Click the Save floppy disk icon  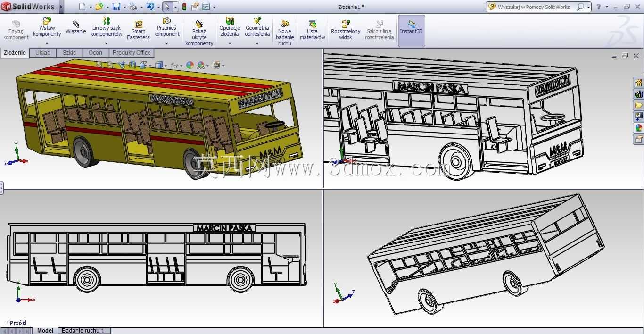pos(116,7)
